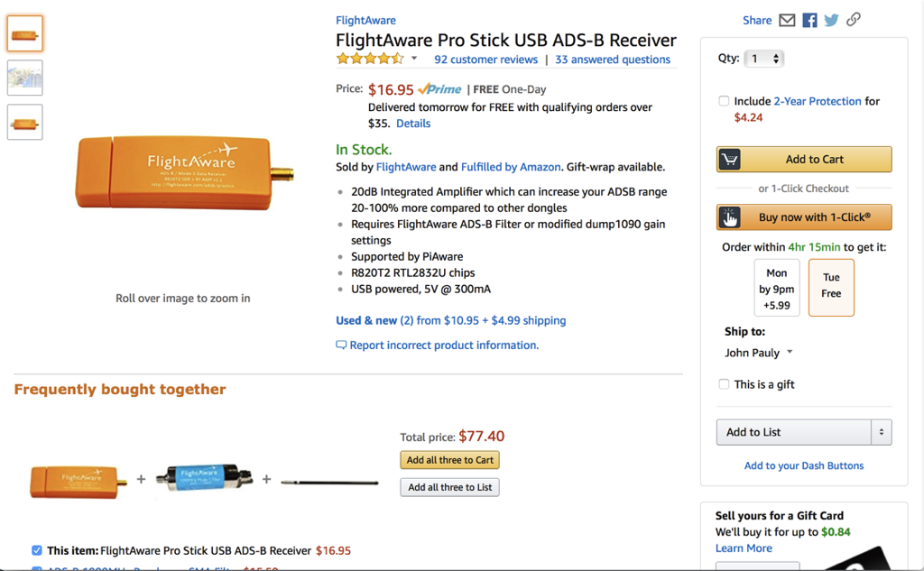Check the This is a gift box

[x=724, y=384]
